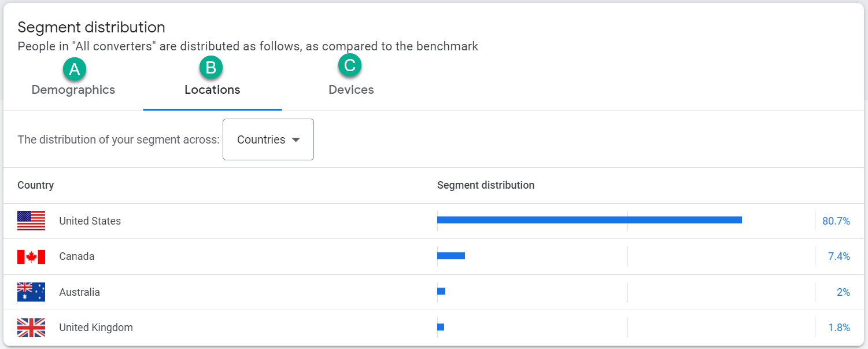The image size is (868, 349).
Task: Click the 80.7% value
Action: (836, 221)
